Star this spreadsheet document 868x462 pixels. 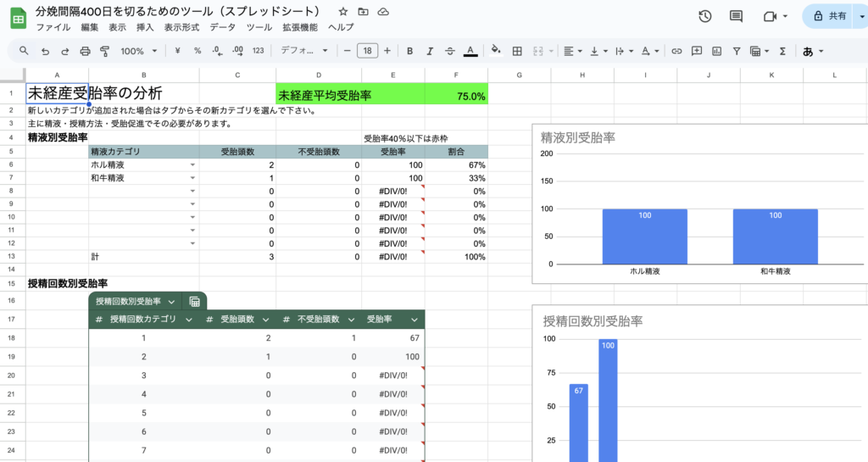(342, 12)
